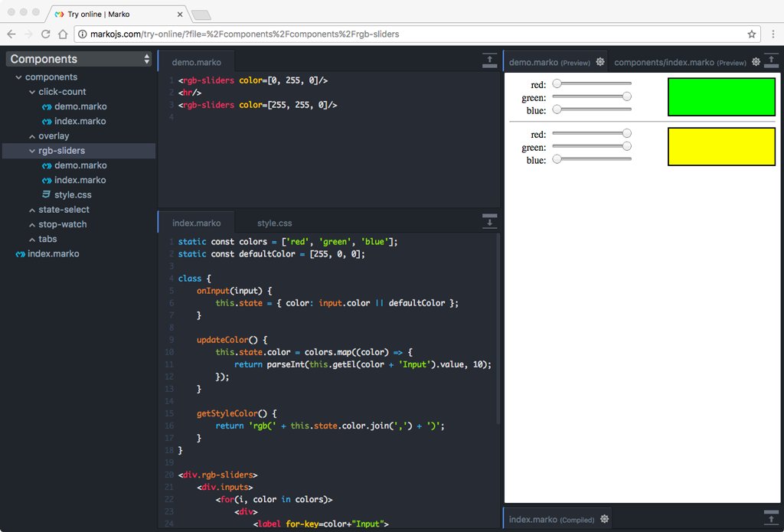This screenshot has width=784, height=532.
Task: Click the Marko icon beside the root index.marko
Action: click(x=21, y=254)
